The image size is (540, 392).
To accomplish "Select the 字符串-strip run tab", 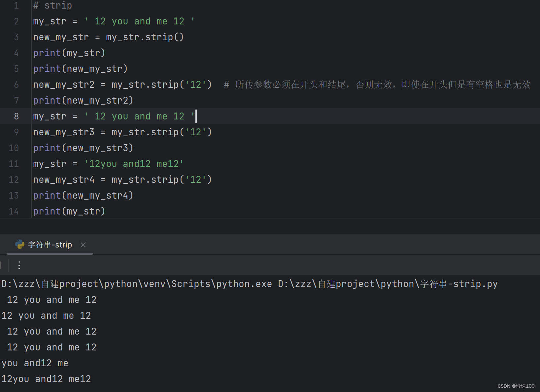I will 50,245.
